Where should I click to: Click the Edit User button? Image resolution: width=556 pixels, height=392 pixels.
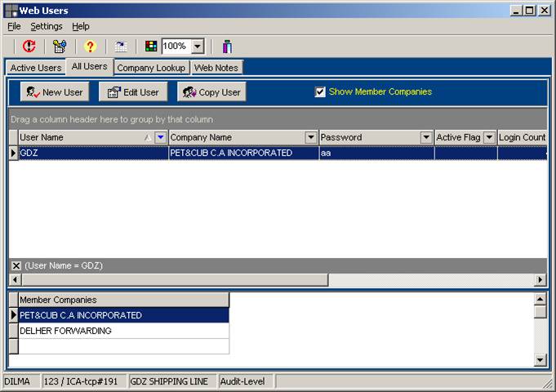[133, 92]
